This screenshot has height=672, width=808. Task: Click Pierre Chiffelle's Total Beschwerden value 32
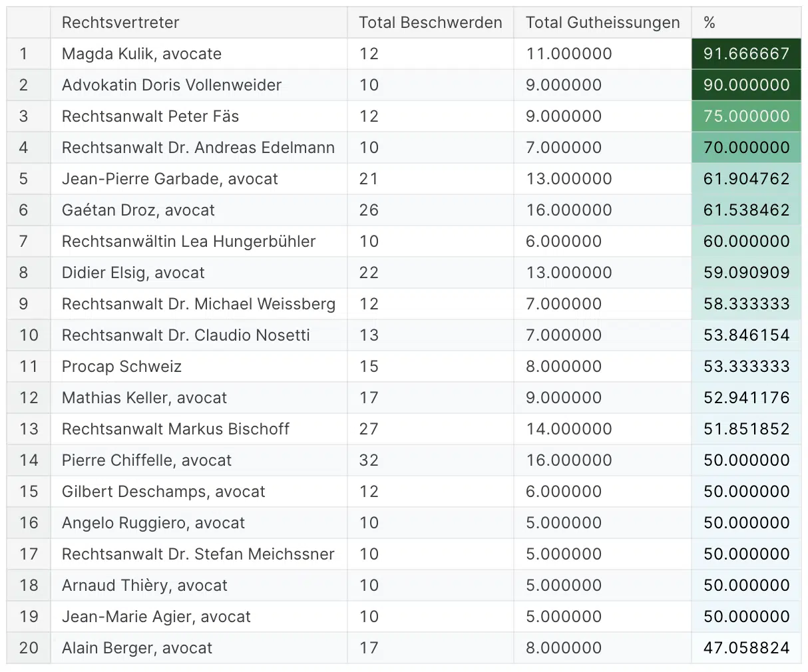(x=369, y=460)
